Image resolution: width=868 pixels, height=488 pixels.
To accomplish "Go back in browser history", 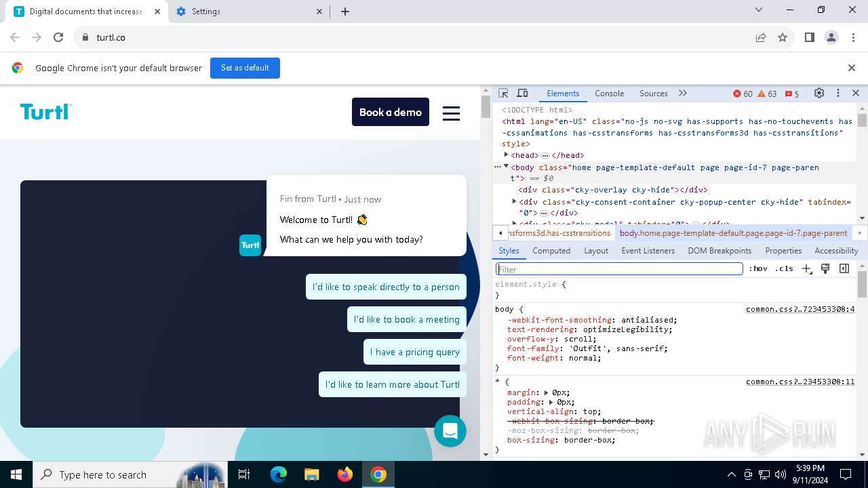I will tap(15, 38).
